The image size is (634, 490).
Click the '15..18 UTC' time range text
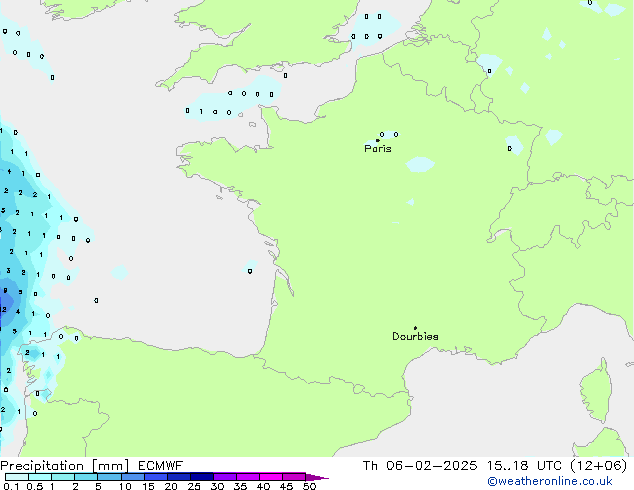[524, 466]
